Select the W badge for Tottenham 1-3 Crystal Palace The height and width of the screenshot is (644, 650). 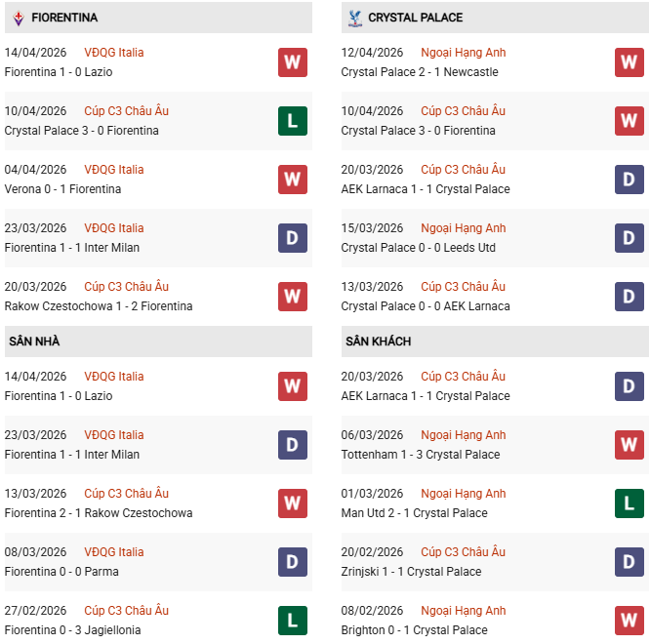(629, 445)
